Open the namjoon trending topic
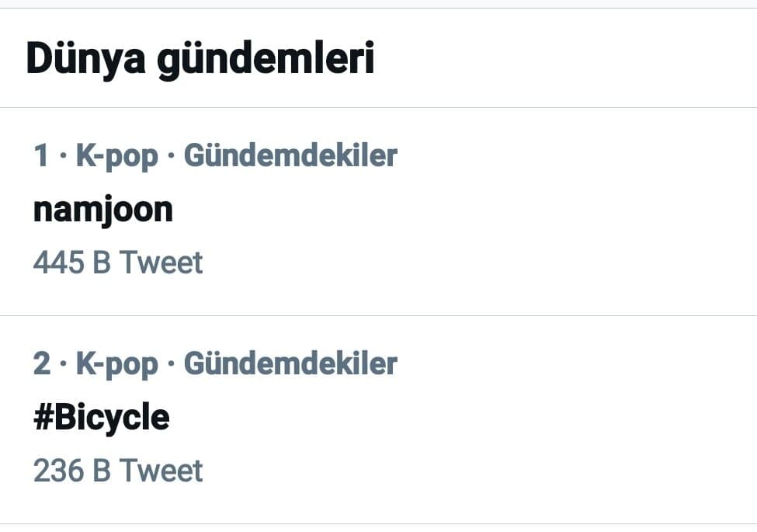This screenshot has height=532, width=757. coord(102,210)
